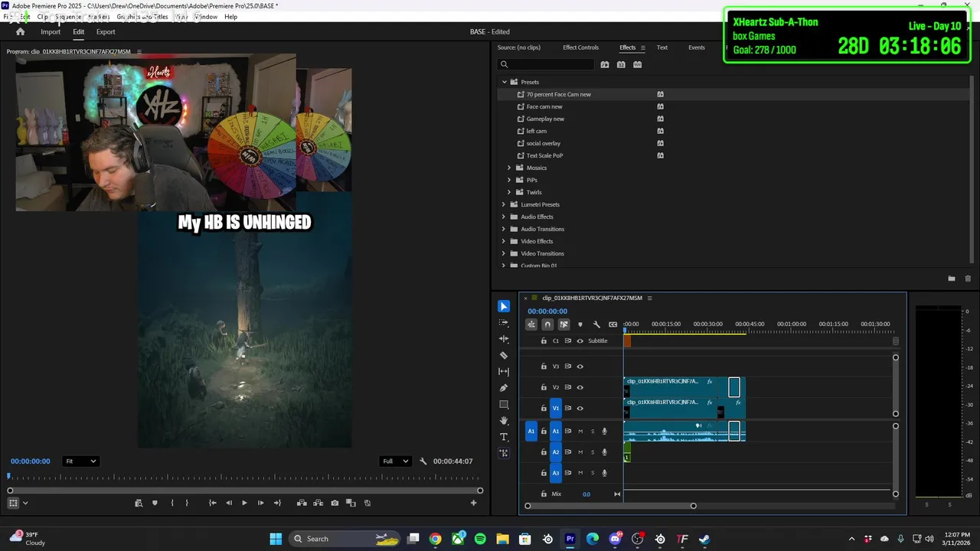Open Spotify from the taskbar
Viewport: 980px width, 551px height.
pos(480,539)
